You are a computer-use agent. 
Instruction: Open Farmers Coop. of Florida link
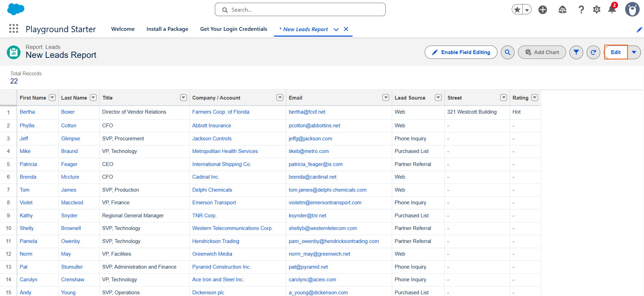click(221, 112)
